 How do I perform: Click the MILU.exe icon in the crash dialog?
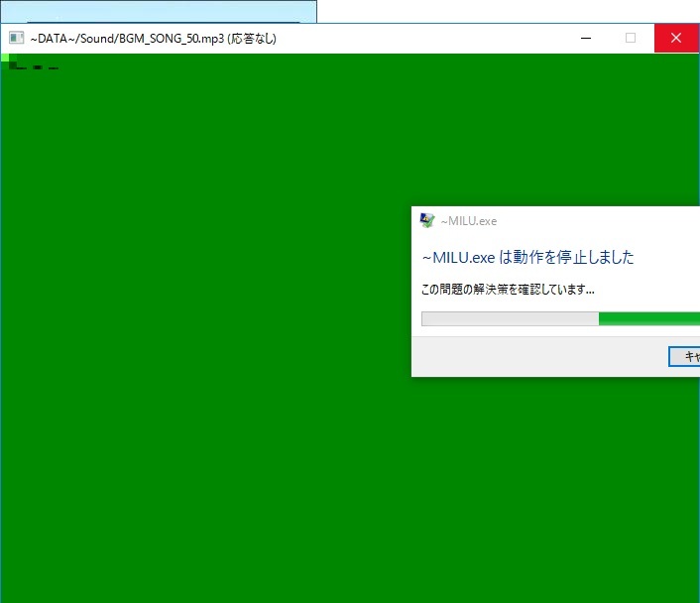(427, 221)
